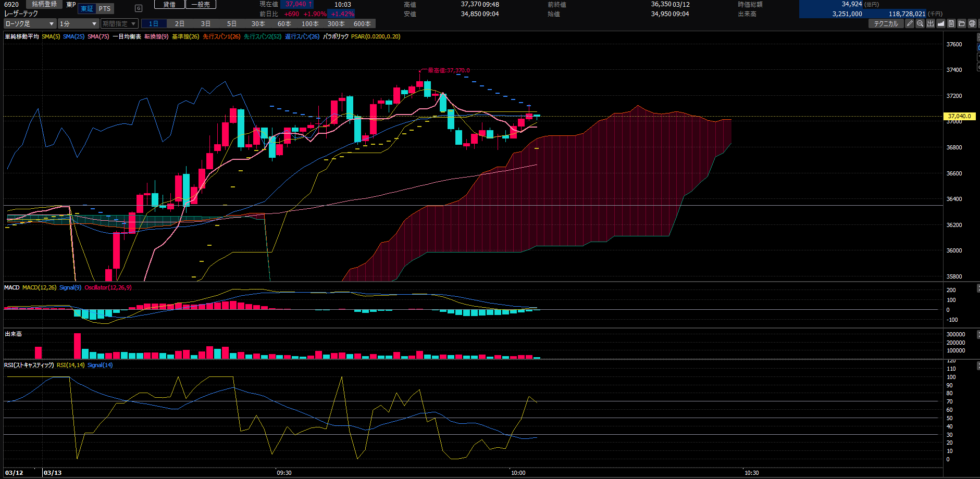Click the small G icon
This screenshot has width=980, height=479.
[x=139, y=8]
